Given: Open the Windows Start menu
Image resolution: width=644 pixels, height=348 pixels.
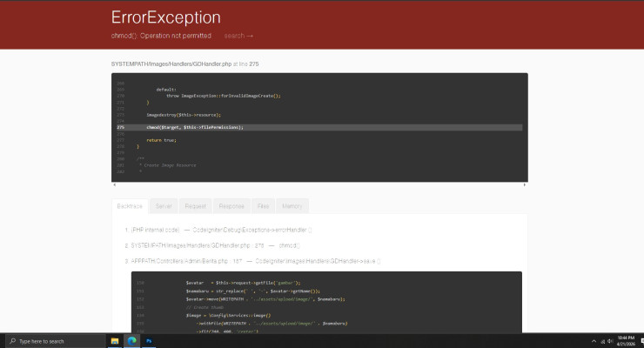Looking at the screenshot, I should pos(7,341).
